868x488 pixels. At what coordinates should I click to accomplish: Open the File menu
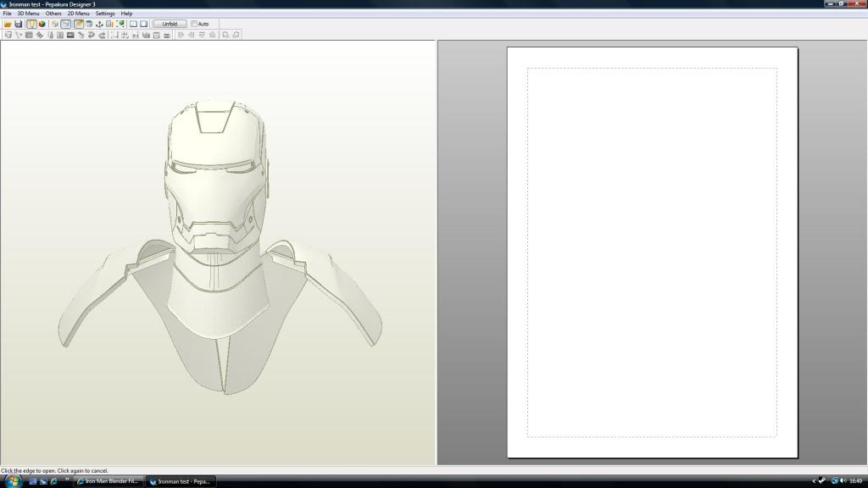pos(7,14)
